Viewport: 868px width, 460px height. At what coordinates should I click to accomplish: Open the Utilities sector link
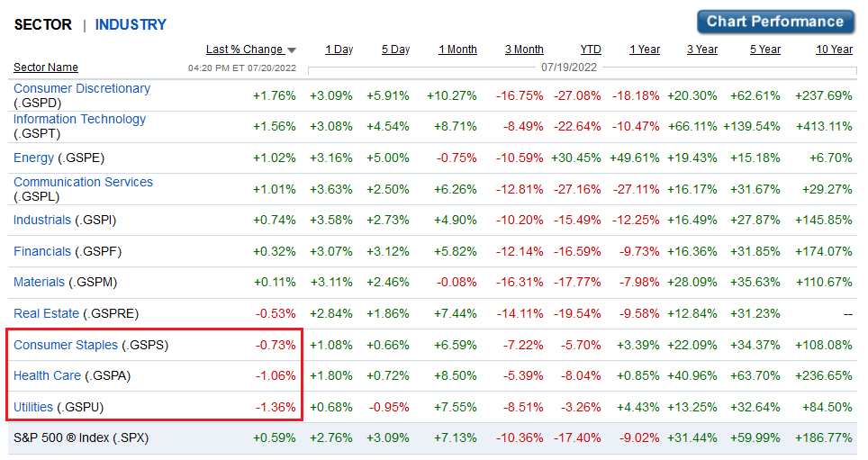coord(33,408)
